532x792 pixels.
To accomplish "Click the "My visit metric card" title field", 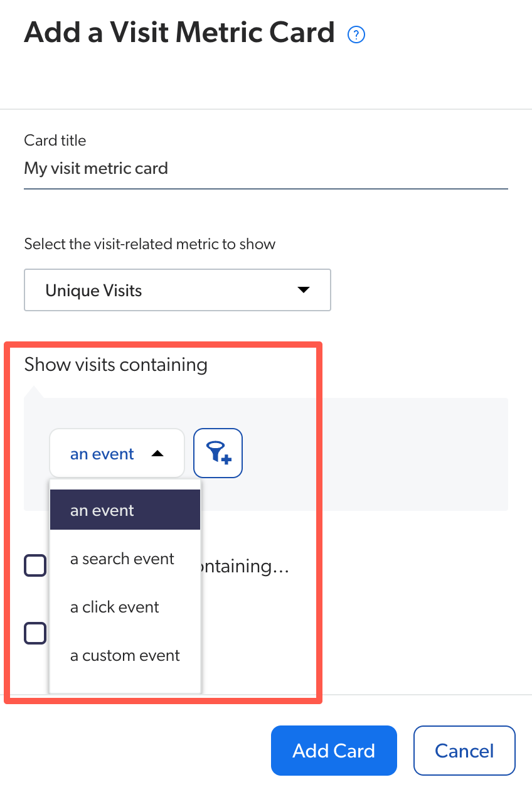I will pyautogui.click(x=96, y=168).
